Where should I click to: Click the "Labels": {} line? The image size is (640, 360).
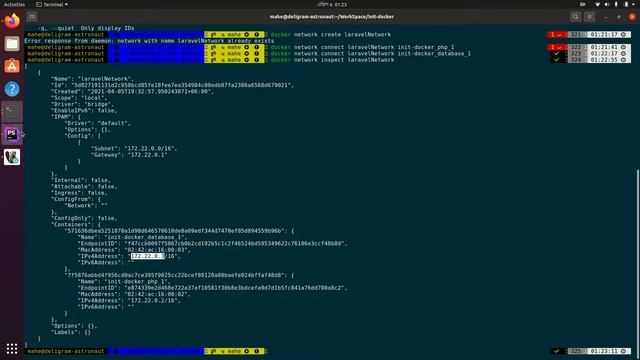[71, 332]
